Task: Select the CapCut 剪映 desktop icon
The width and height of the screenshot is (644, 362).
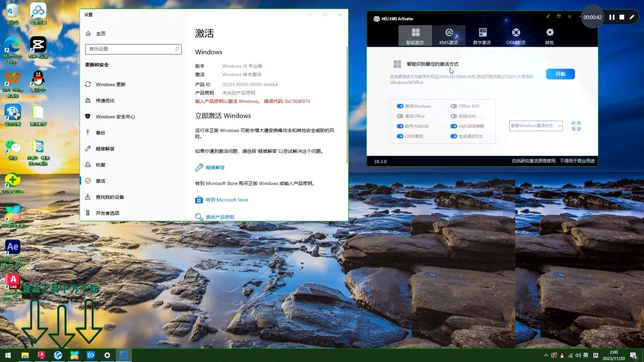Action: tap(38, 47)
